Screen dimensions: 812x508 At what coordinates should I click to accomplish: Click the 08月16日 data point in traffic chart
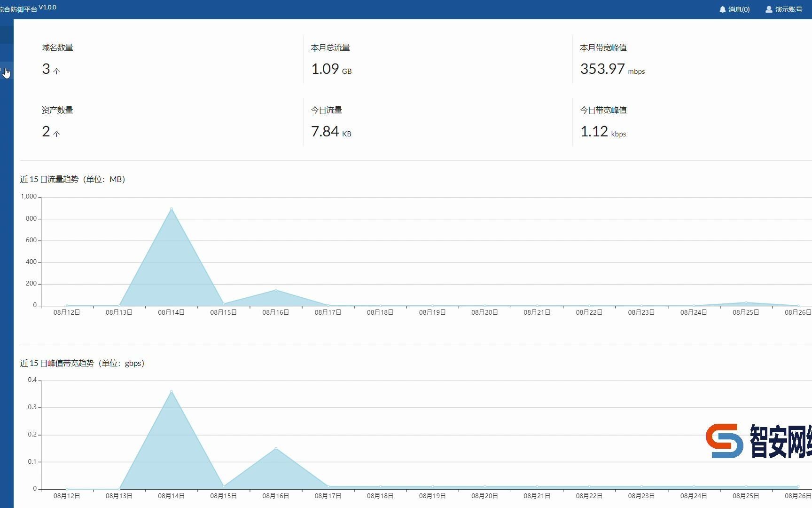click(x=276, y=290)
